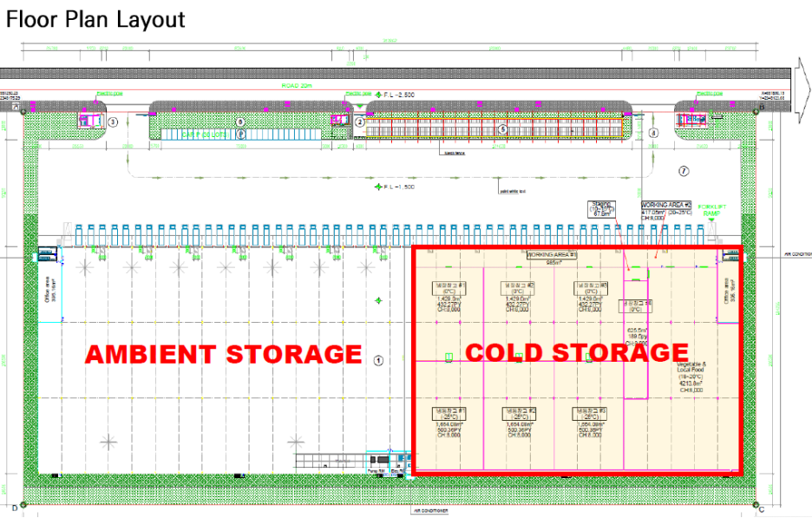Click the circled number 1 marker
812x518 pixels.
[x=378, y=360]
